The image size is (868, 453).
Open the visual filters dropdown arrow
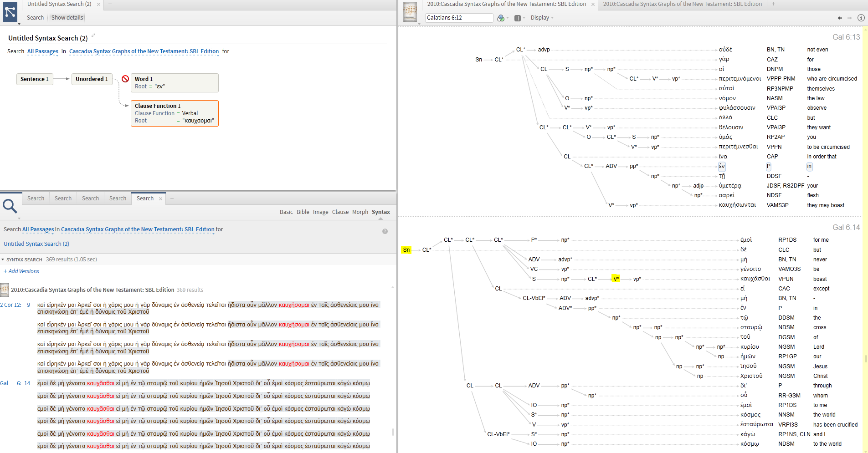coord(508,18)
